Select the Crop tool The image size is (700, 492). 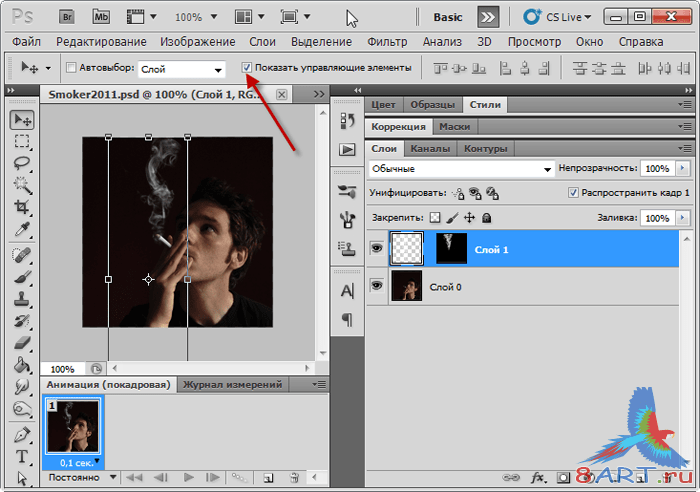(21, 208)
